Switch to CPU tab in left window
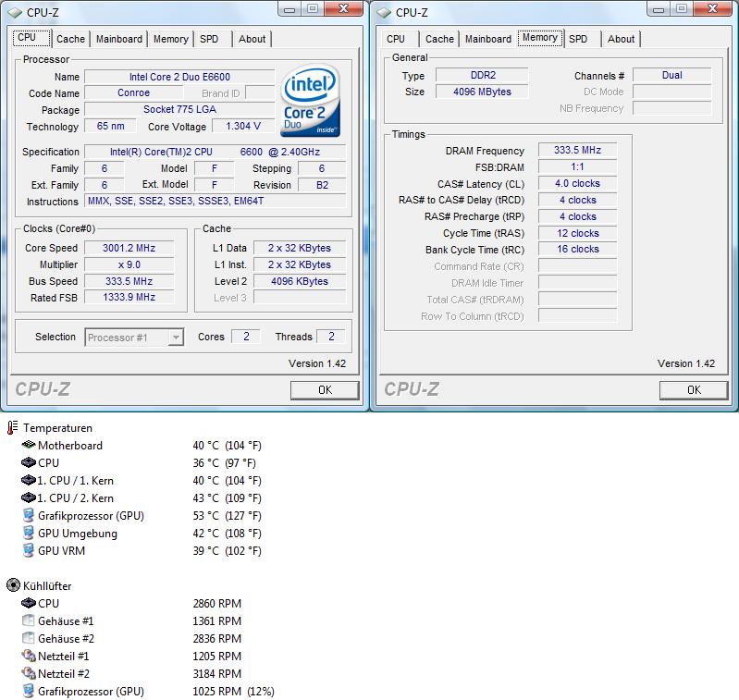739x700 pixels. tap(31, 38)
